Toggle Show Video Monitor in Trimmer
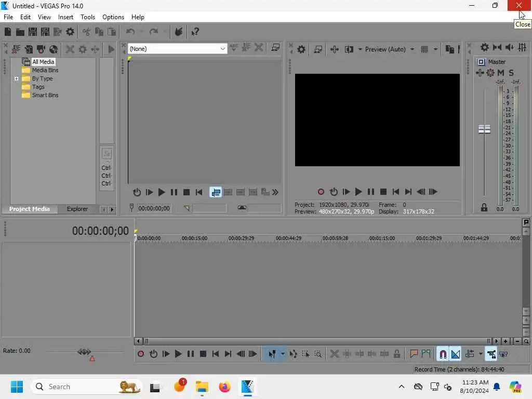532x399 pixels. 275,48
